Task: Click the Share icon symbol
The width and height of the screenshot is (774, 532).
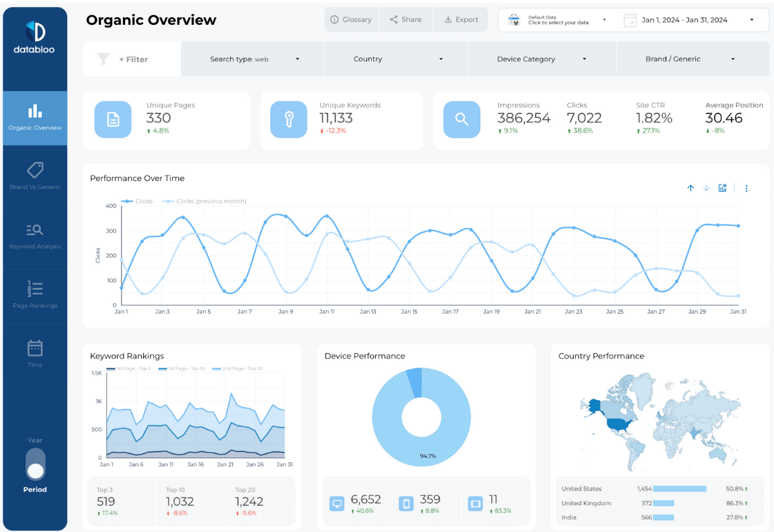Action: click(x=393, y=20)
